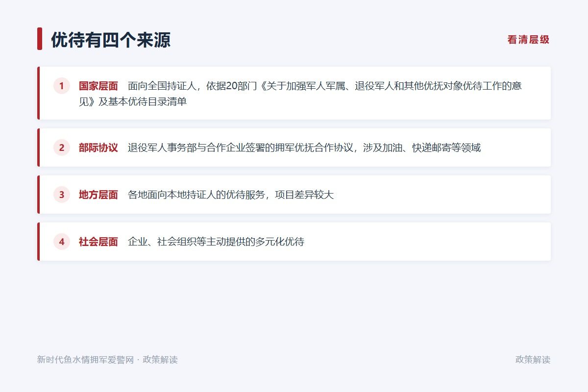Click the slide title 优待有四个来源
Viewport: 588px width, 392px height.
click(111, 40)
